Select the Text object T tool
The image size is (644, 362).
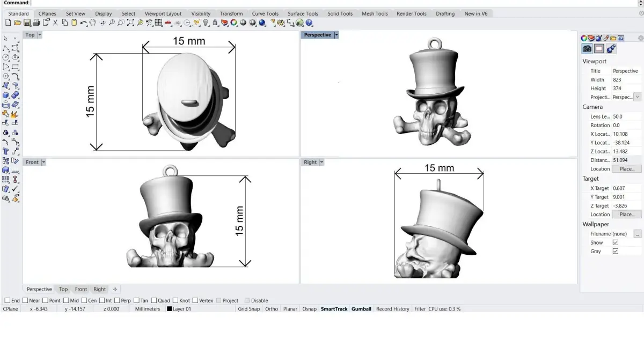pyautogui.click(x=6, y=151)
